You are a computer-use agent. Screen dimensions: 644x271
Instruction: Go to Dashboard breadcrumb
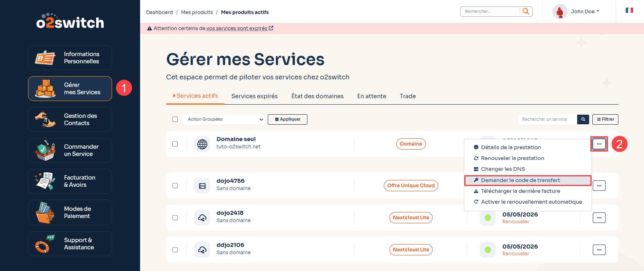pos(159,12)
